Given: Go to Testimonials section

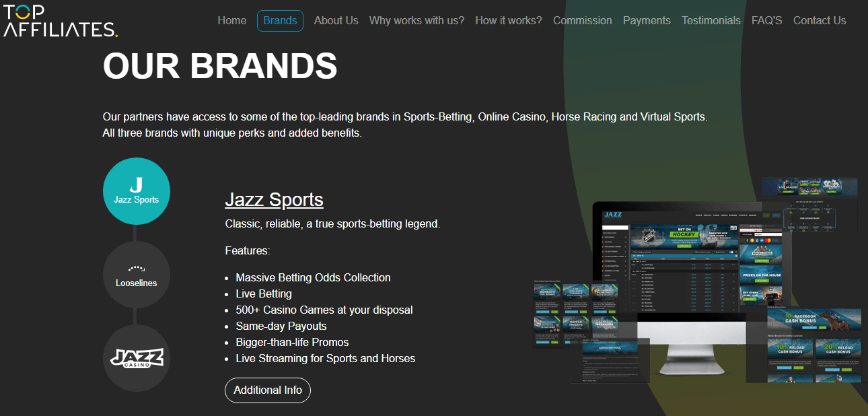Looking at the screenshot, I should click(x=711, y=21).
